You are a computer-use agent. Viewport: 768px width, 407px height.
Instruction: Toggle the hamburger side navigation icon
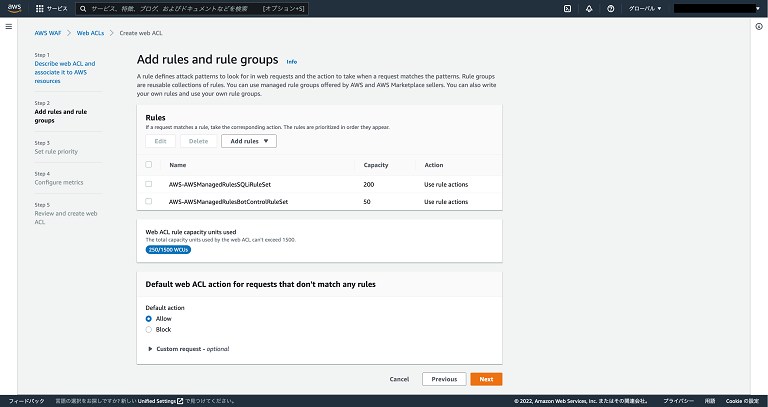8,26
